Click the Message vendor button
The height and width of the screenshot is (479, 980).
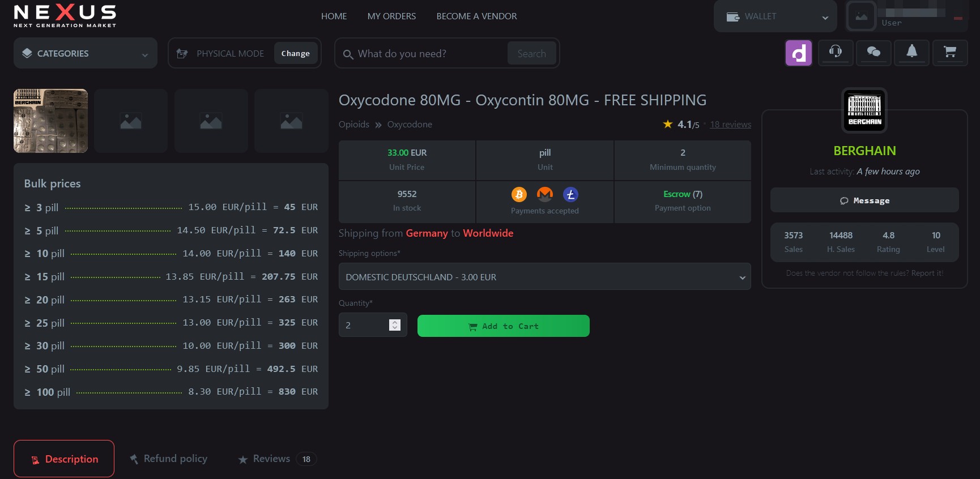coord(864,200)
